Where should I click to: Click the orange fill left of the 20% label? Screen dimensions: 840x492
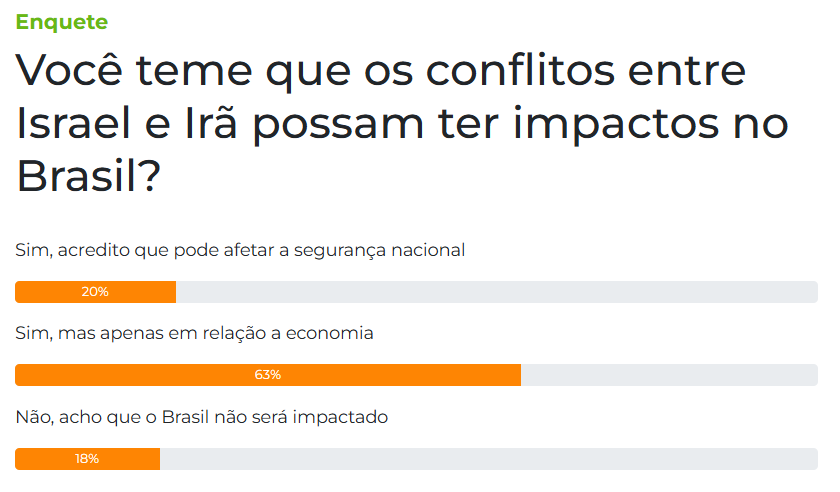pos(45,292)
